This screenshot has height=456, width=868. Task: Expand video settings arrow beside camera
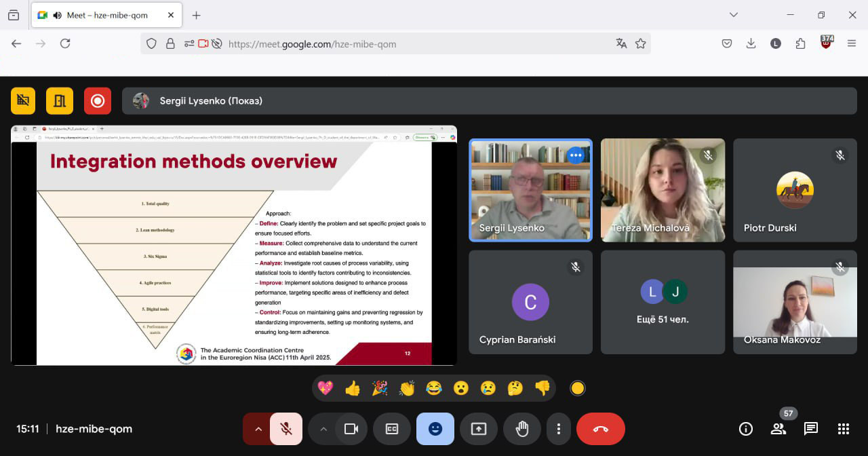click(323, 429)
